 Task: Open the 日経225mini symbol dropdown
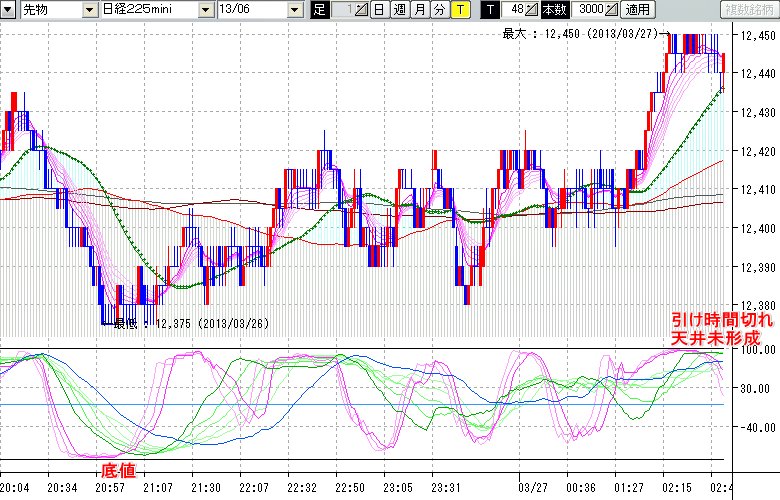pos(205,9)
